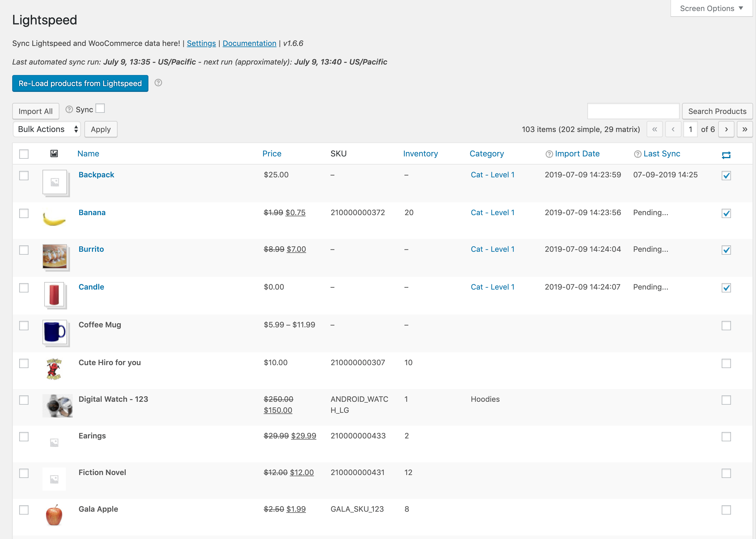Image resolution: width=756 pixels, height=539 pixels.
Task: Enable the Sync checkbox next to Import All
Action: [100, 108]
